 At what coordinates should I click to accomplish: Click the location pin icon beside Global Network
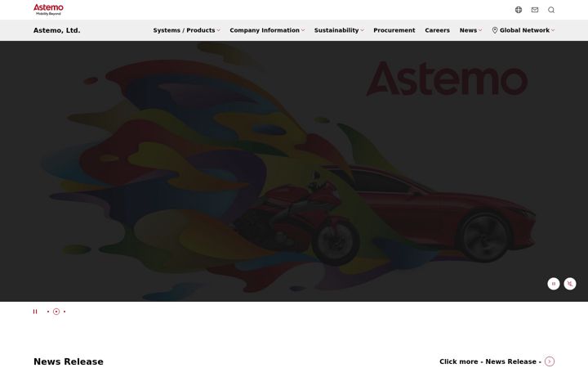coord(495,30)
